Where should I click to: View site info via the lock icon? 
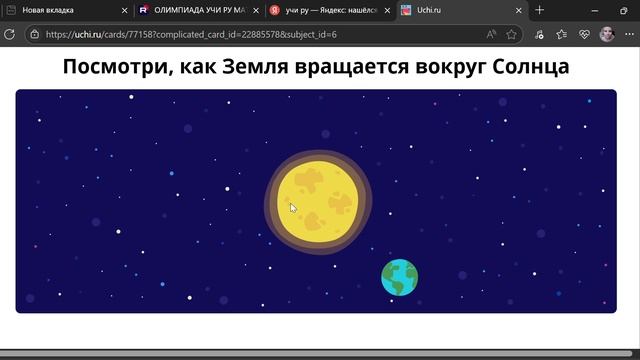(x=35, y=34)
